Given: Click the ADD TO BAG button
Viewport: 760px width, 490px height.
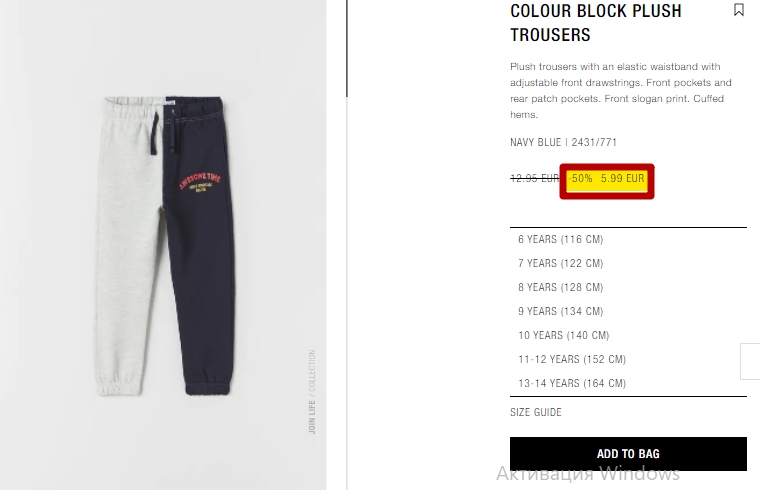Looking at the screenshot, I should pyautogui.click(x=628, y=454).
